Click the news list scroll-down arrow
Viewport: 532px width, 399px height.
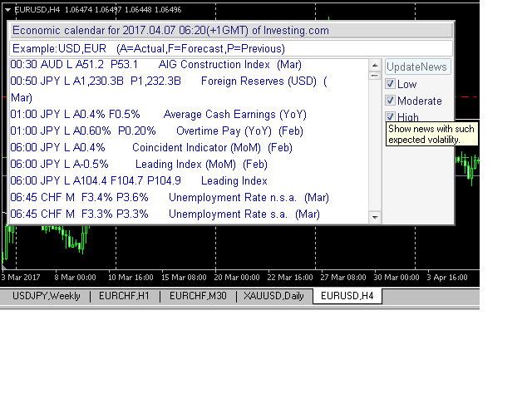click(x=374, y=216)
